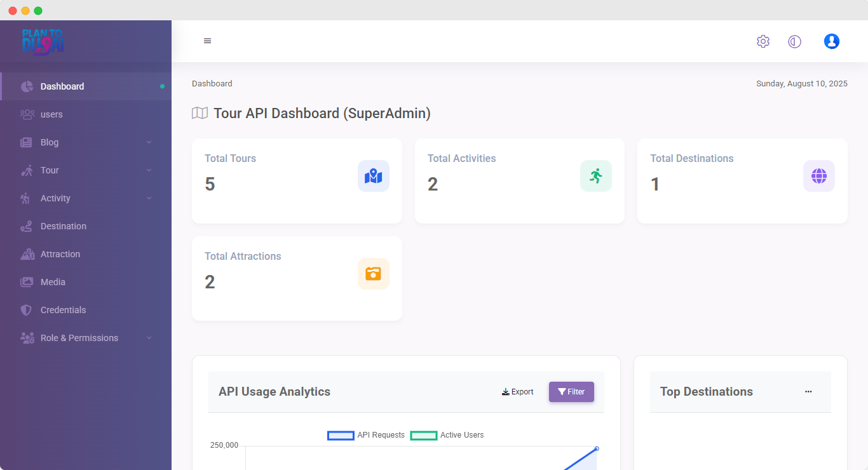This screenshot has width=868, height=470.
Task: Open the Destination section via its pin icon
Action: pos(27,226)
